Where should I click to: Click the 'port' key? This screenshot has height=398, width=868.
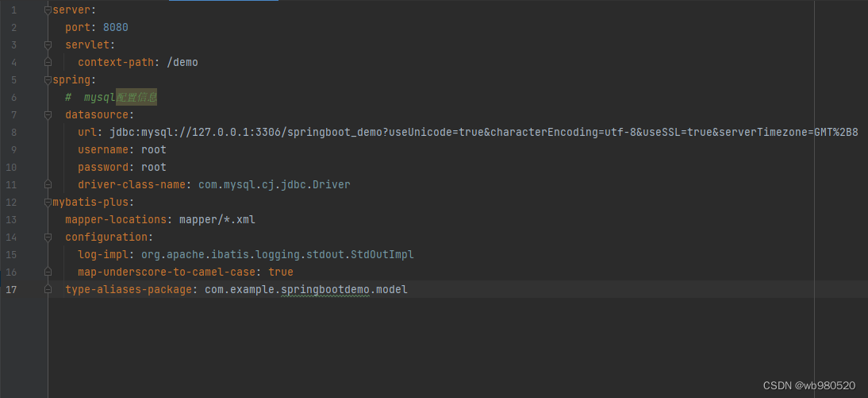click(x=78, y=27)
